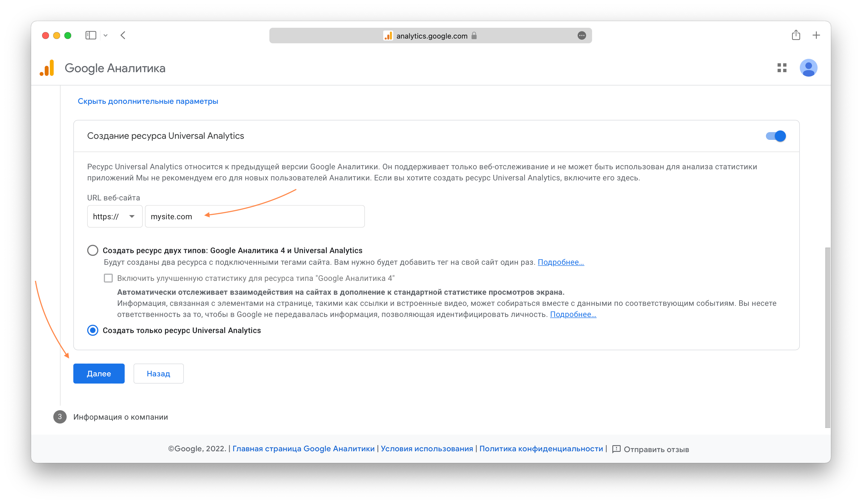Open Подробнее link about two resources

[x=561, y=262]
